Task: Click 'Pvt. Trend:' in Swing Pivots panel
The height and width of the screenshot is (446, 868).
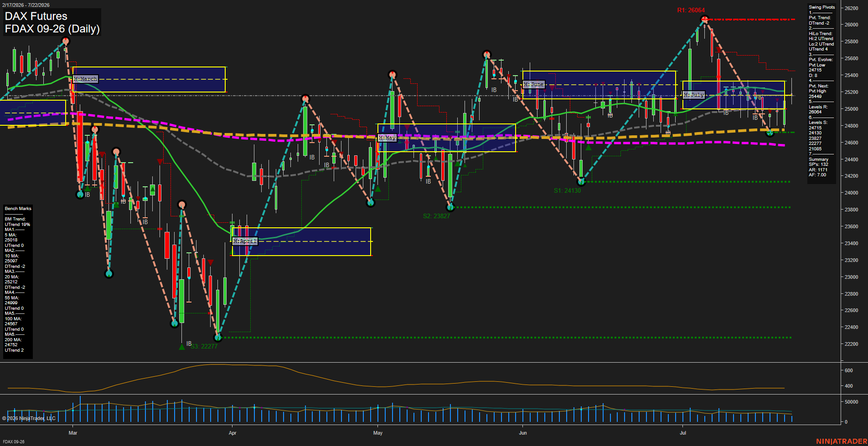Action: (820, 18)
